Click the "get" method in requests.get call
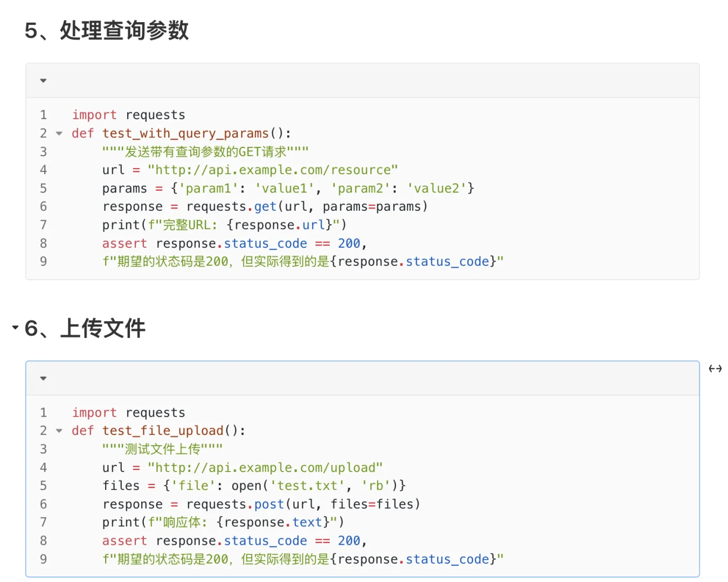 (265, 206)
